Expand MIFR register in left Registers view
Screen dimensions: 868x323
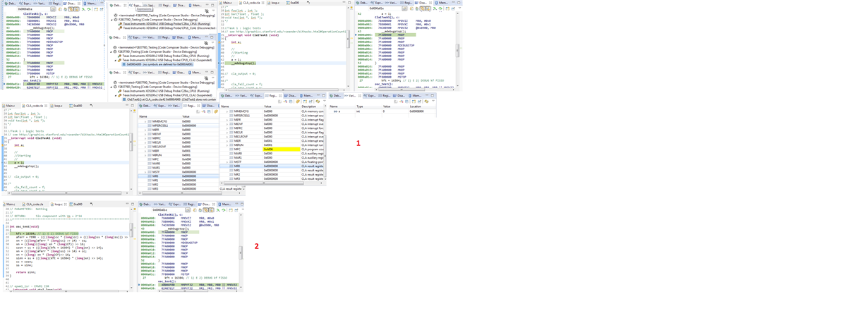[145, 130]
